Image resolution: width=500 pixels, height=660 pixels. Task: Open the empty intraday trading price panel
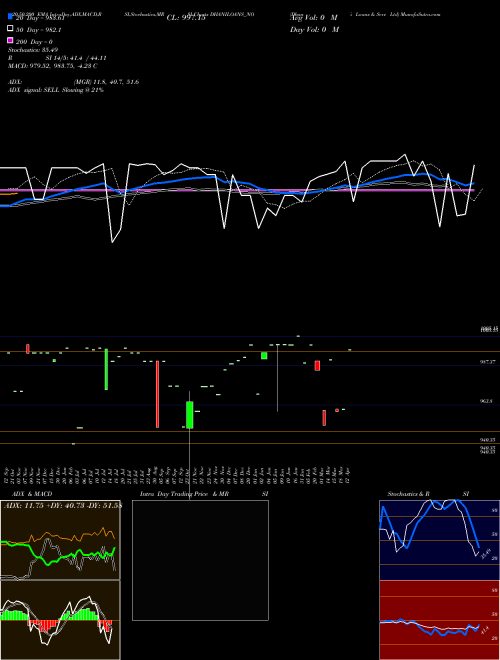pyautogui.click(x=200, y=560)
